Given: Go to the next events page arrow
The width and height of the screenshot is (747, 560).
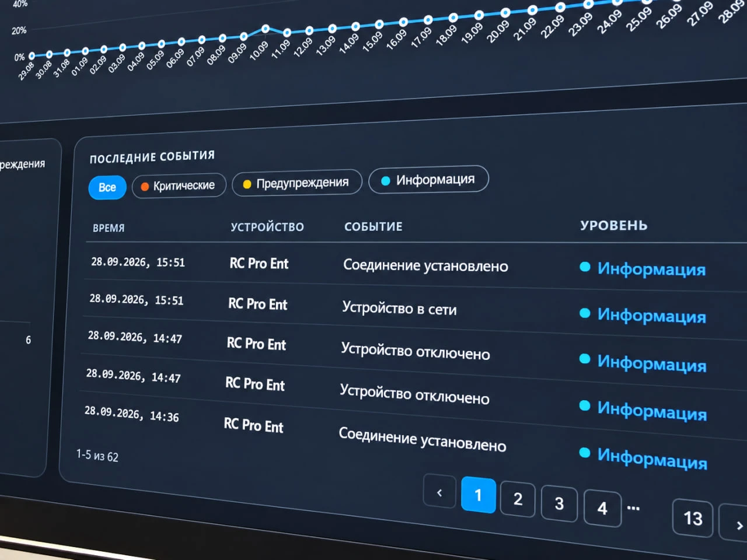Looking at the screenshot, I should 736,525.
